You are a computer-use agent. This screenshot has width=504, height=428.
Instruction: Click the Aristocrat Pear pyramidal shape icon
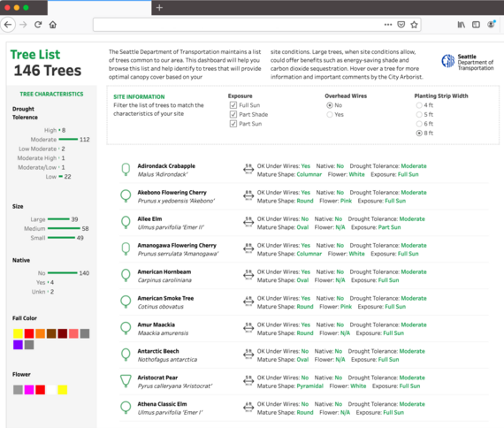[126, 381]
